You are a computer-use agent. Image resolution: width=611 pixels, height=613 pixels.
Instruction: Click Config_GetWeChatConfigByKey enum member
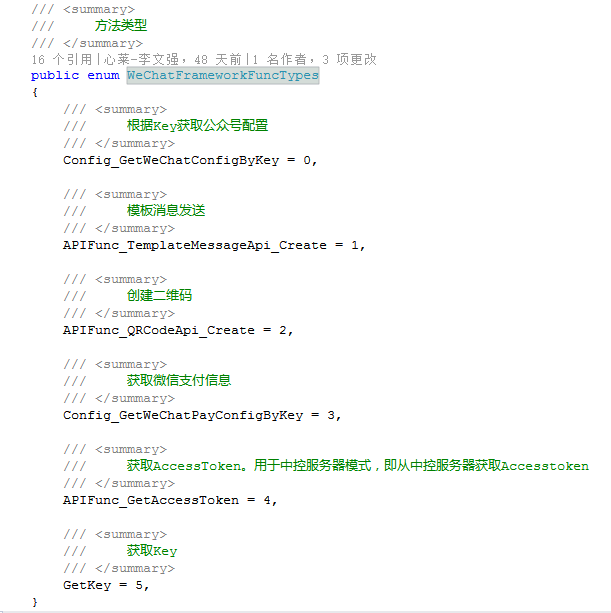tap(171, 161)
